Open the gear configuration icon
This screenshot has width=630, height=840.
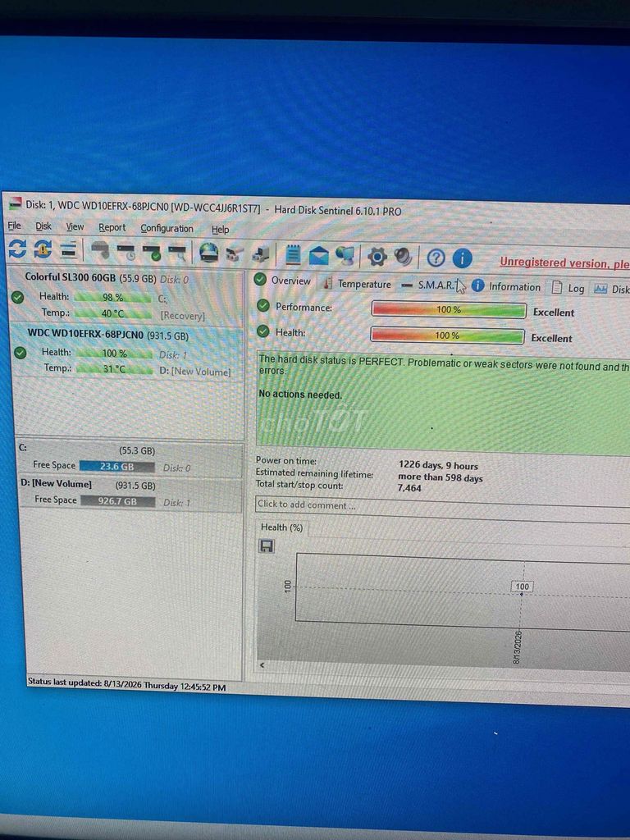[x=377, y=257]
